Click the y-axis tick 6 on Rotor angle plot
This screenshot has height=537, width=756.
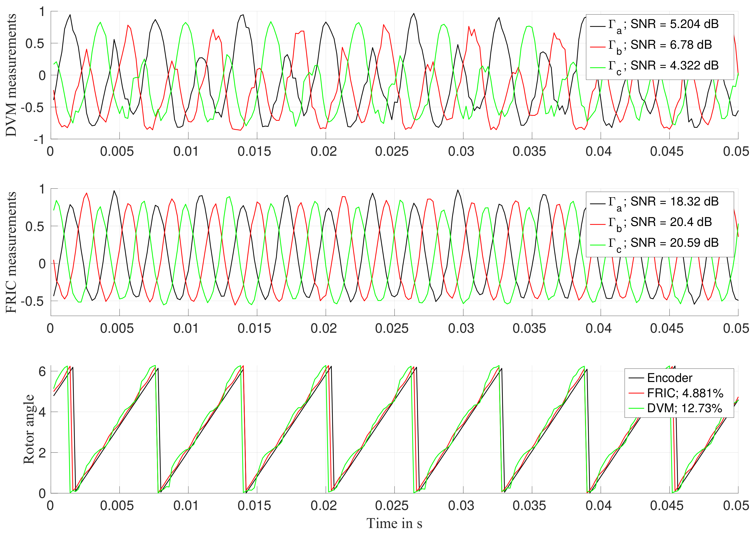coord(42,372)
